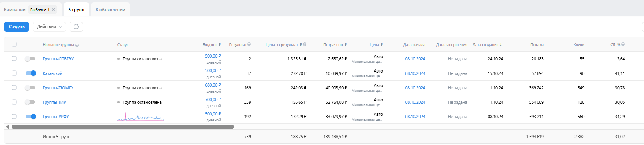The width and height of the screenshot is (644, 145).
Task: Open help icon next to Название группы
Action: (77, 45)
